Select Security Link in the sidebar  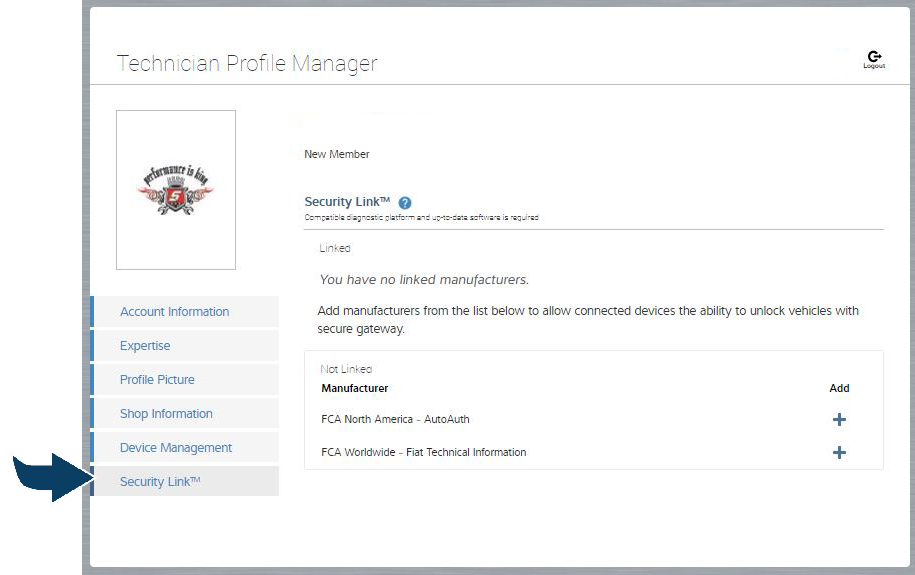tap(160, 482)
